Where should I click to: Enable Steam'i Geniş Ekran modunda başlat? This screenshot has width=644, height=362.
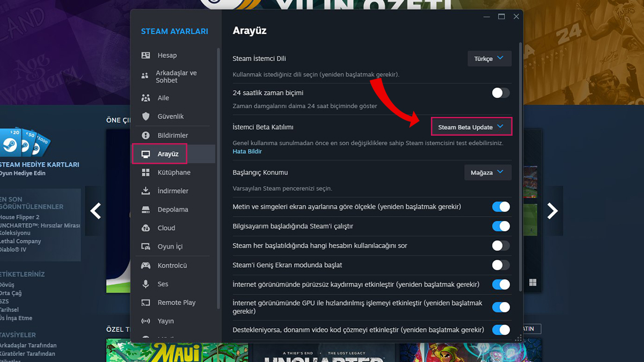point(500,265)
